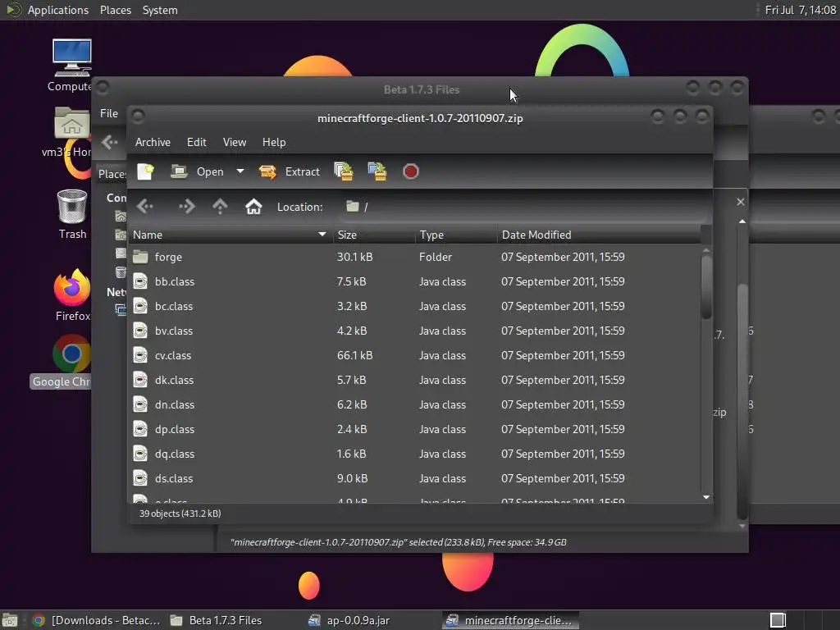Open the Places menu in top panel
Image resolution: width=840 pixels, height=630 pixels.
point(116,10)
